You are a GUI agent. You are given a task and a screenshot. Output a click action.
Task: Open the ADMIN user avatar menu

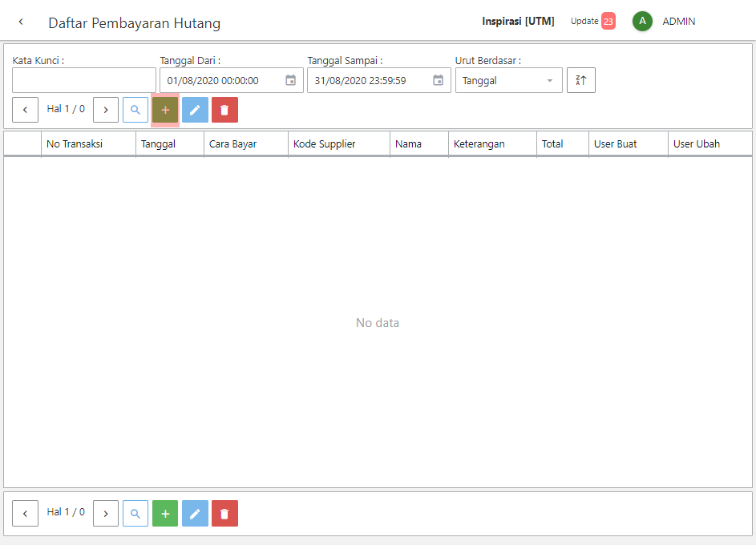pyautogui.click(x=642, y=22)
